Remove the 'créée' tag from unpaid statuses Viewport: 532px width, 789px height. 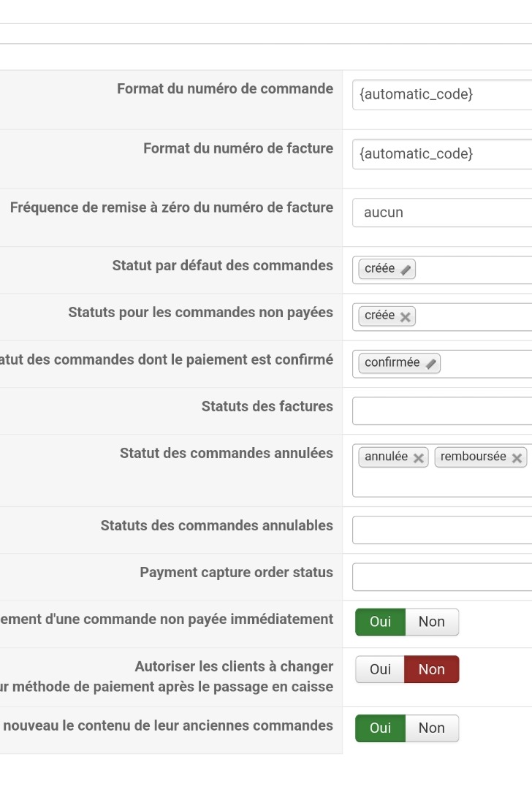(x=406, y=316)
